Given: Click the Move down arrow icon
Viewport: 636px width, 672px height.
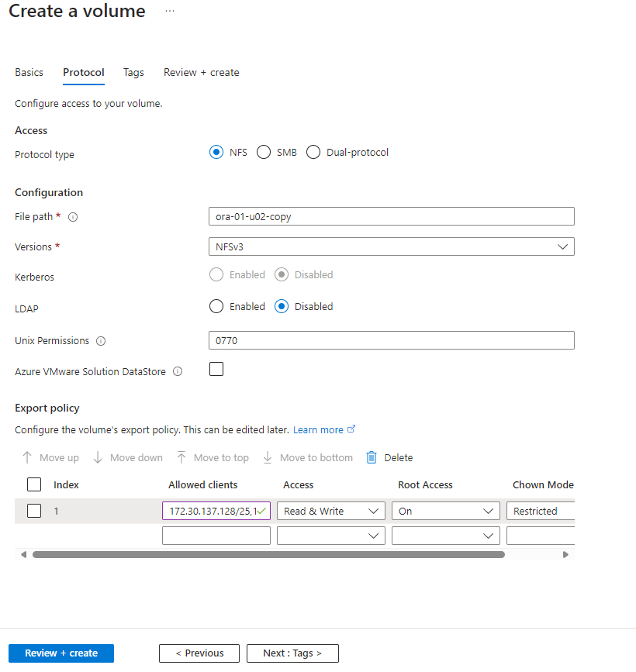Looking at the screenshot, I should pos(98,457).
